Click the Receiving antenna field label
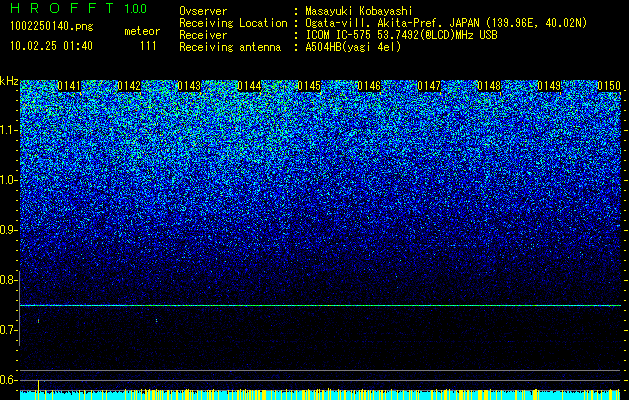629x400 pixels. pos(230,47)
